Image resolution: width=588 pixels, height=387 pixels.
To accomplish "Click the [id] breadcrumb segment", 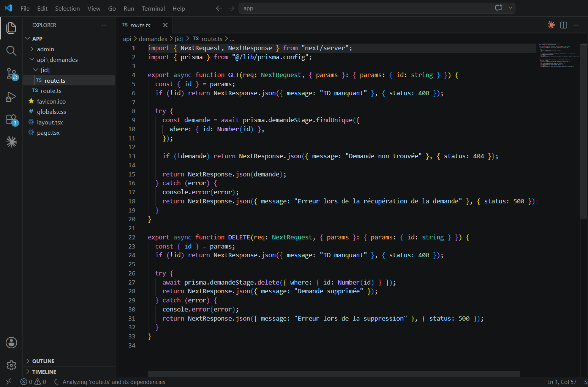I will 179,39.
